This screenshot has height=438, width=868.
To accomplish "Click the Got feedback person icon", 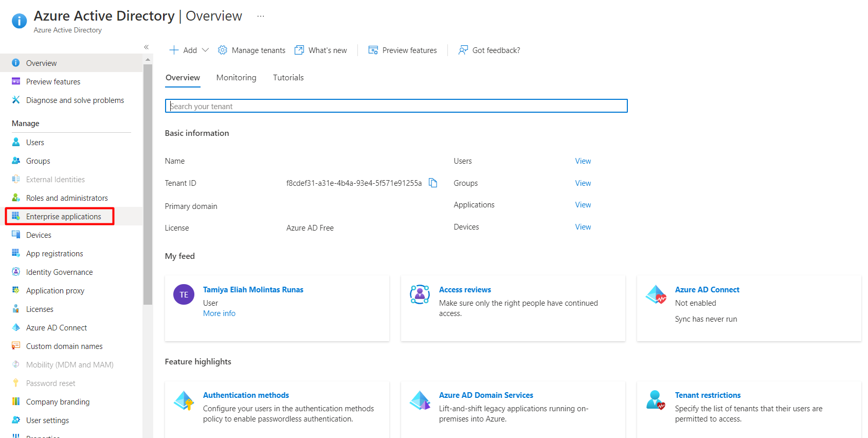I will coord(463,50).
